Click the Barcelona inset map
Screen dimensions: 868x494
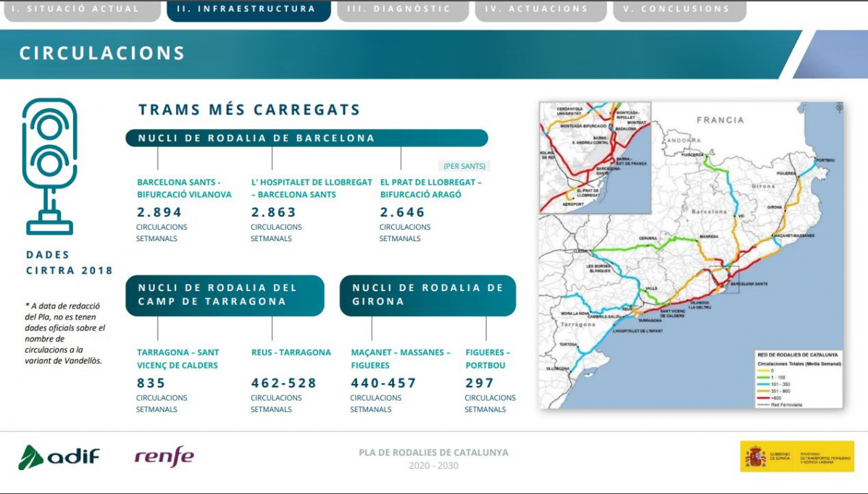tap(595, 158)
